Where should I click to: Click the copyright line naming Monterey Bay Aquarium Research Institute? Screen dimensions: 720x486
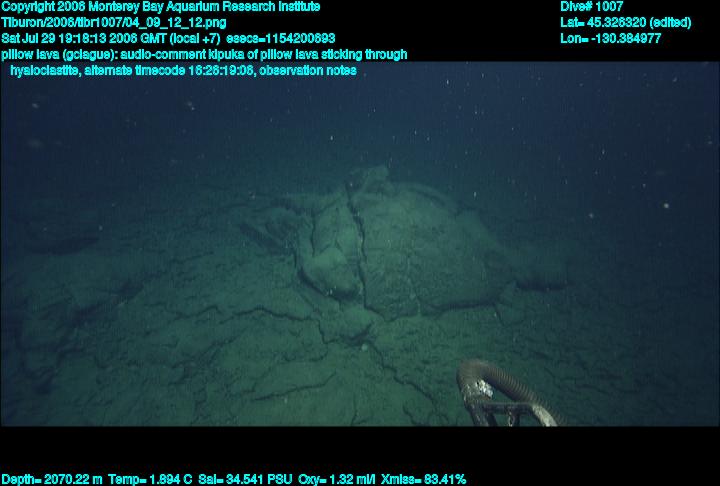pyautogui.click(x=161, y=7)
